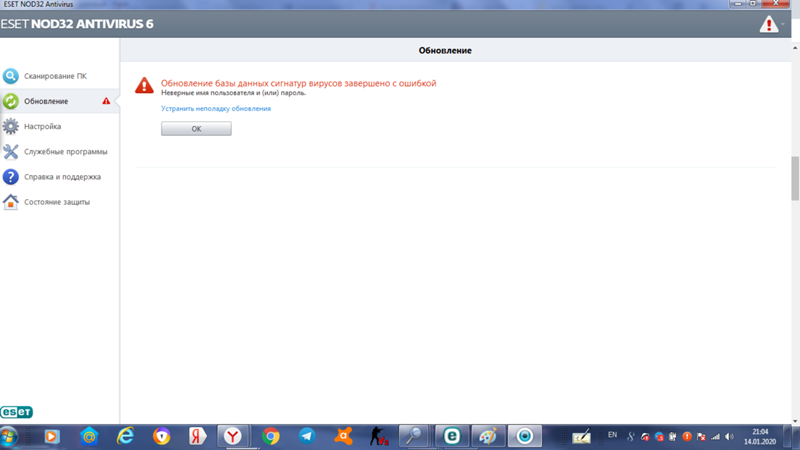Open Telegram from the taskbar
Screen dimensions: 800x450
307,436
